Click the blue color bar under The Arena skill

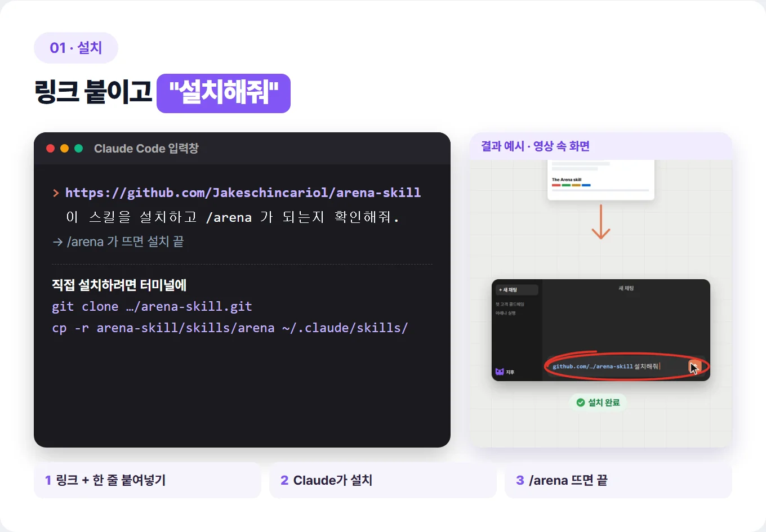coord(586,185)
